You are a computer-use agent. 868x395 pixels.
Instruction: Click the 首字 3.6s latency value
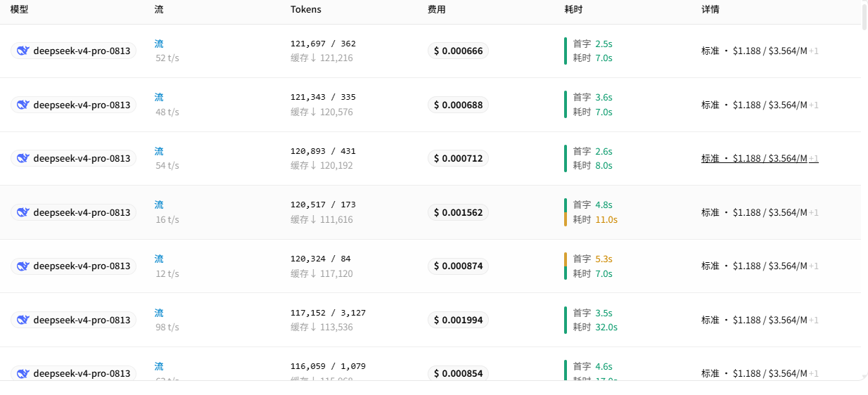click(x=592, y=97)
